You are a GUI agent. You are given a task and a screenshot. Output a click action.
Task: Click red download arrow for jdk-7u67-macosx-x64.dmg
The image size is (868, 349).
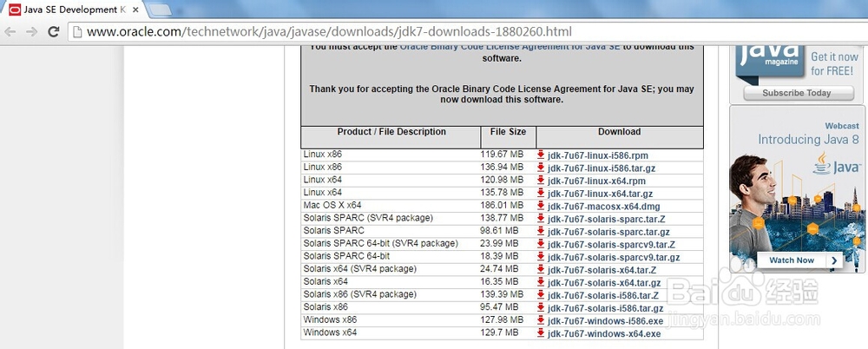541,206
